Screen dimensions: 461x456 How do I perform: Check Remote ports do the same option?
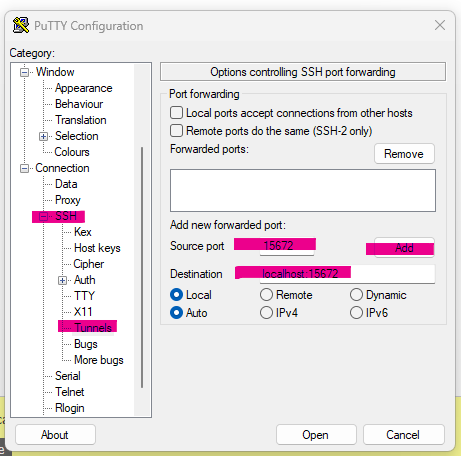click(176, 131)
